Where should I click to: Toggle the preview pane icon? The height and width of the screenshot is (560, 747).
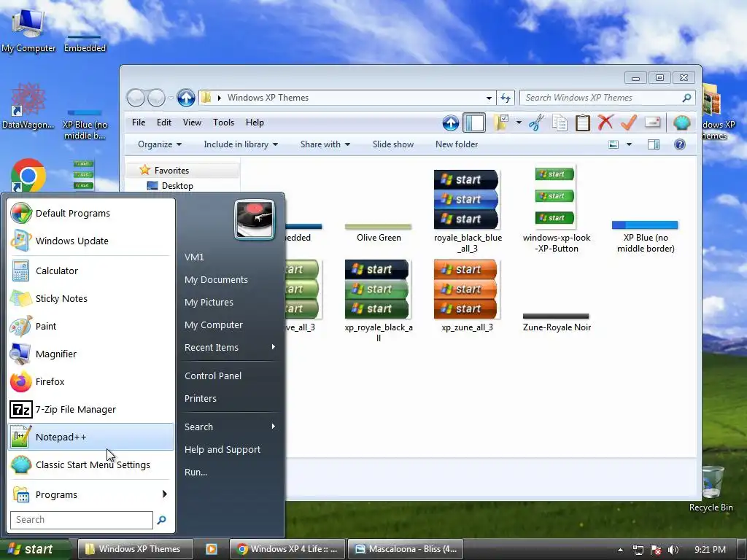pos(654,144)
